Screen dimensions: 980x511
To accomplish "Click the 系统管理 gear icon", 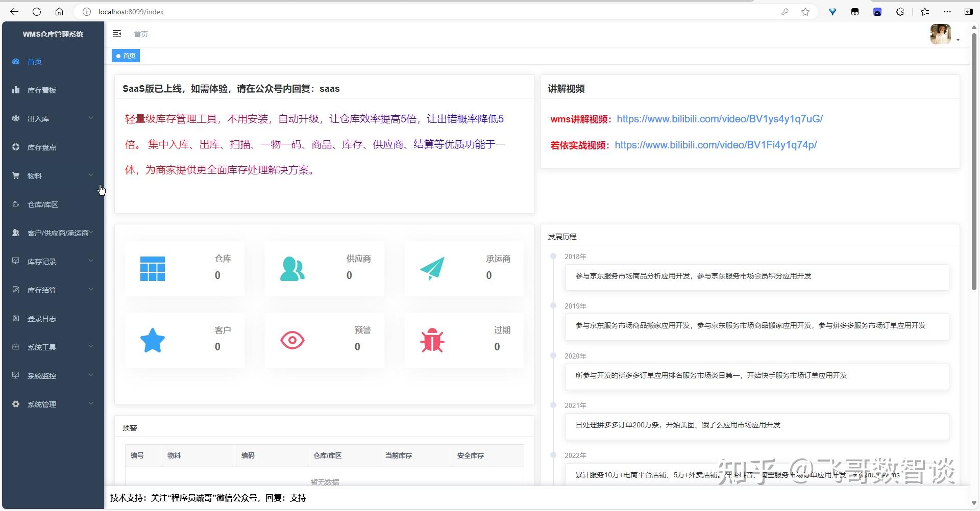I will [16, 404].
